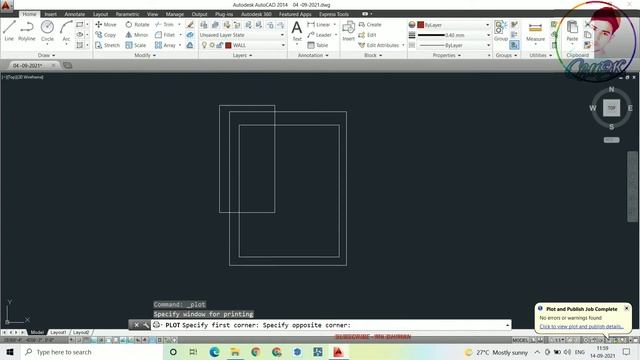This screenshot has width=640, height=360.
Task: Select the Linear dimension tool
Action: (x=319, y=24)
